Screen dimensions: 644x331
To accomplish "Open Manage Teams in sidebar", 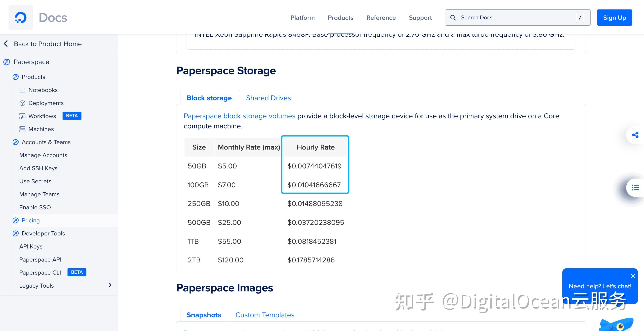I will pos(39,194).
